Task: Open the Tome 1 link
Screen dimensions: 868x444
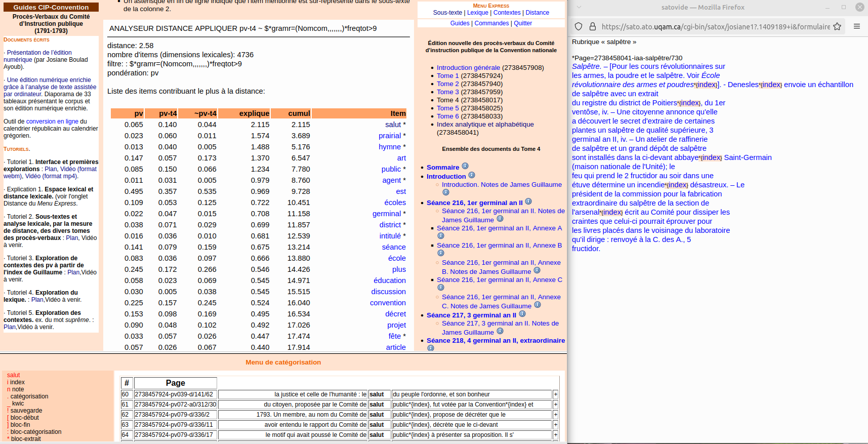Action: coord(447,75)
